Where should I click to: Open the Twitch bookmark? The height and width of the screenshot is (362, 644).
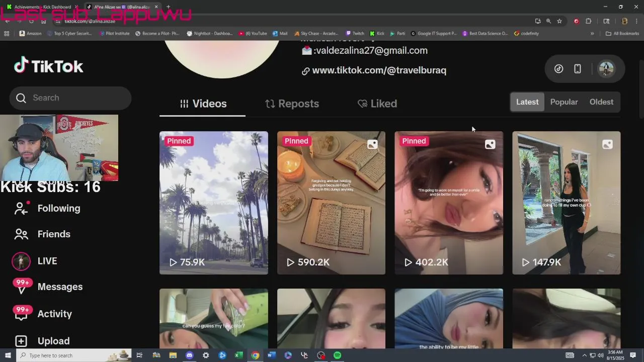pyautogui.click(x=355, y=33)
